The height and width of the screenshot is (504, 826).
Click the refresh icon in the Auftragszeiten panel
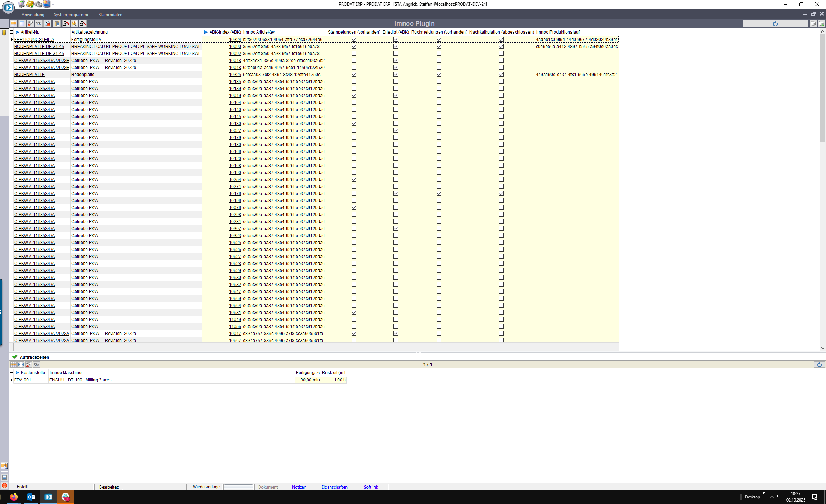click(819, 364)
